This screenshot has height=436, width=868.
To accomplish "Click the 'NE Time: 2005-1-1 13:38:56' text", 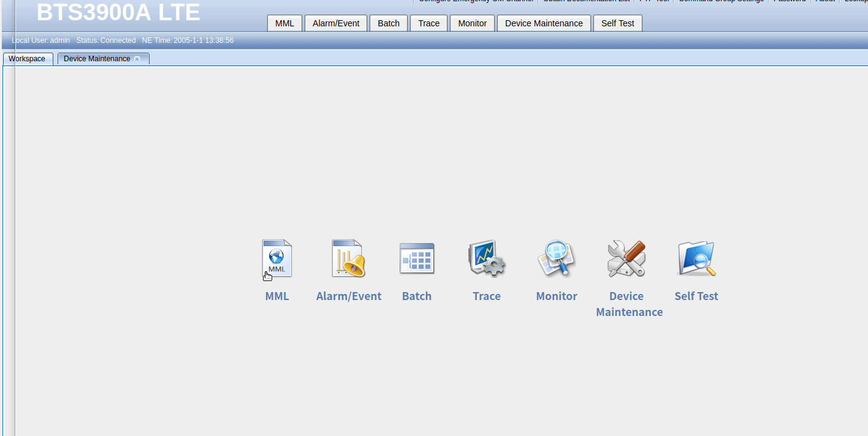I will [188, 40].
